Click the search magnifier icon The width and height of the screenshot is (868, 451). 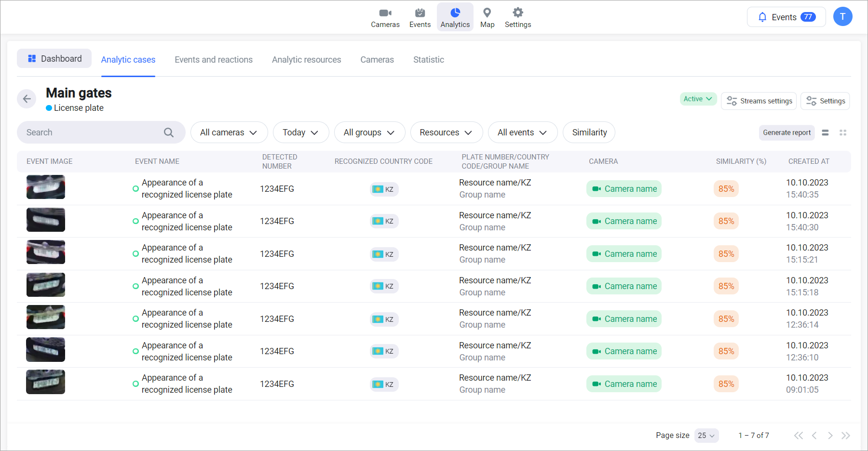coord(168,133)
